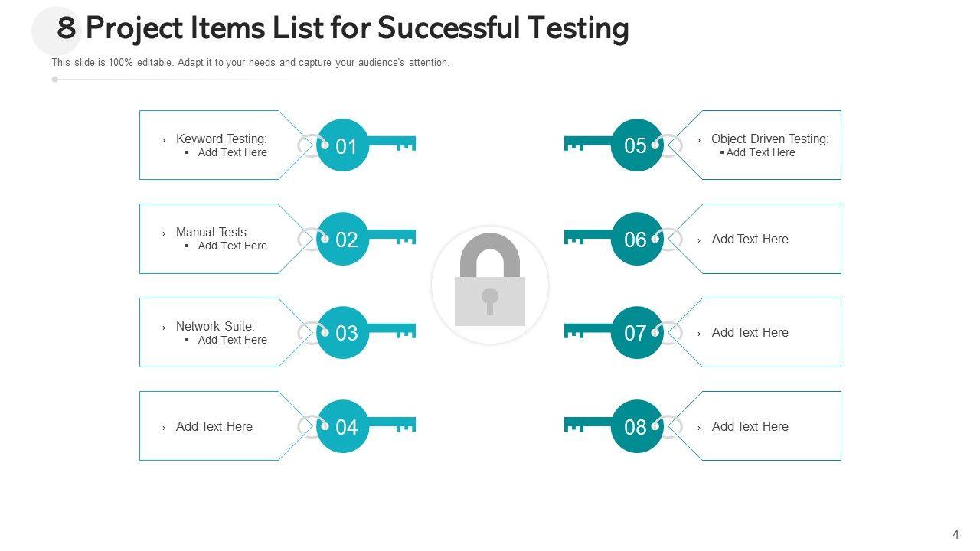The width and height of the screenshot is (980, 551).
Task: Select Add Text Here beside key 07
Action: [x=750, y=332]
